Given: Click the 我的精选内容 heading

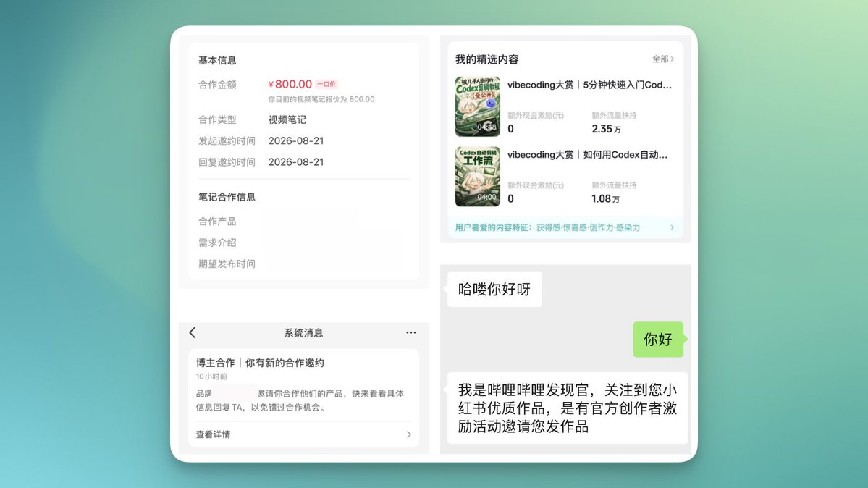Looking at the screenshot, I should tap(486, 59).
